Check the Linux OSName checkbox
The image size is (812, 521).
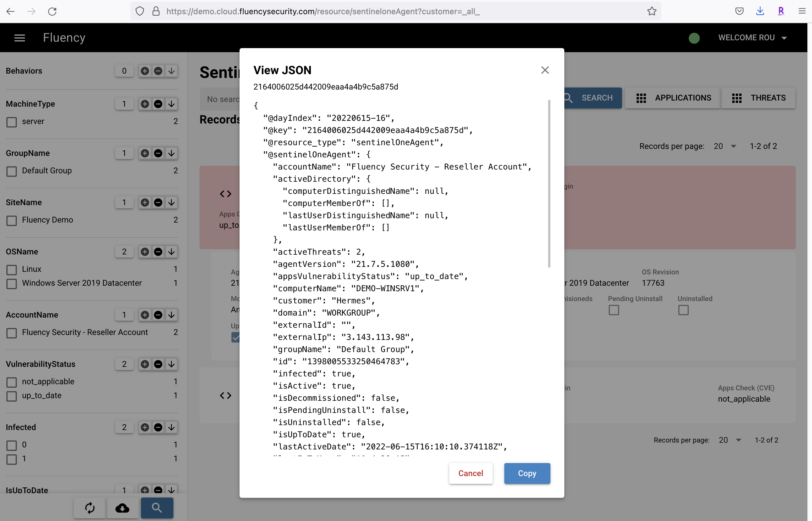[12, 270]
